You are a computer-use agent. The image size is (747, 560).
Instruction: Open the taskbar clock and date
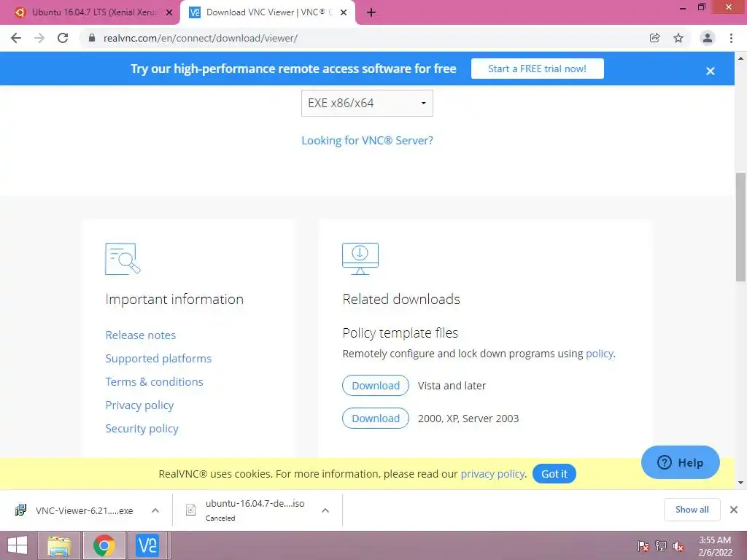pos(715,546)
